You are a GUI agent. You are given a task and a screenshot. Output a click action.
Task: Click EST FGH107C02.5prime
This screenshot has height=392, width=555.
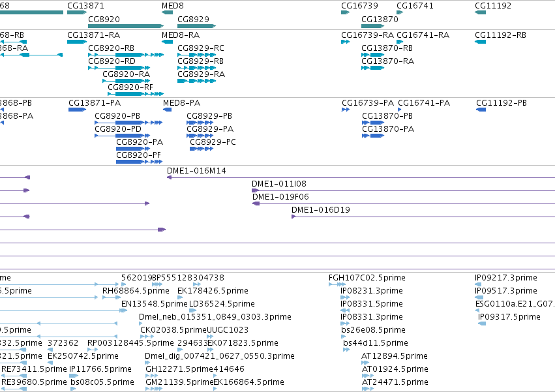[x=367, y=278]
